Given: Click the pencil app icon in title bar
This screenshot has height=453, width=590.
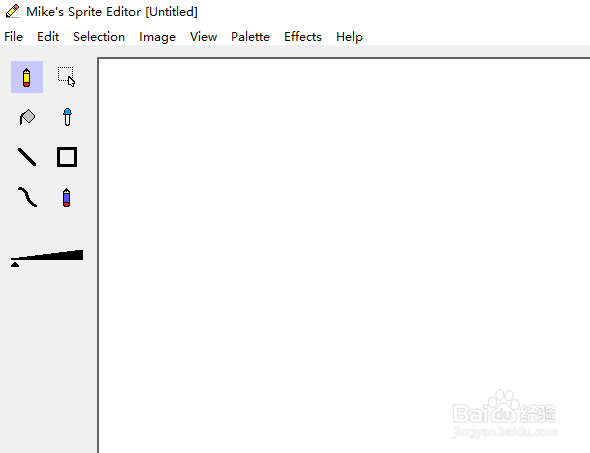Looking at the screenshot, I should pos(12,11).
